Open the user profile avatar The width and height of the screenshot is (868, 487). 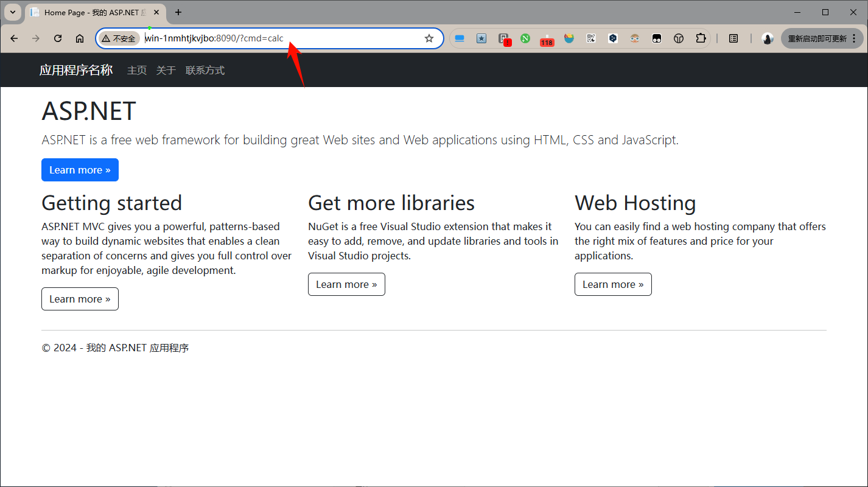click(x=768, y=38)
